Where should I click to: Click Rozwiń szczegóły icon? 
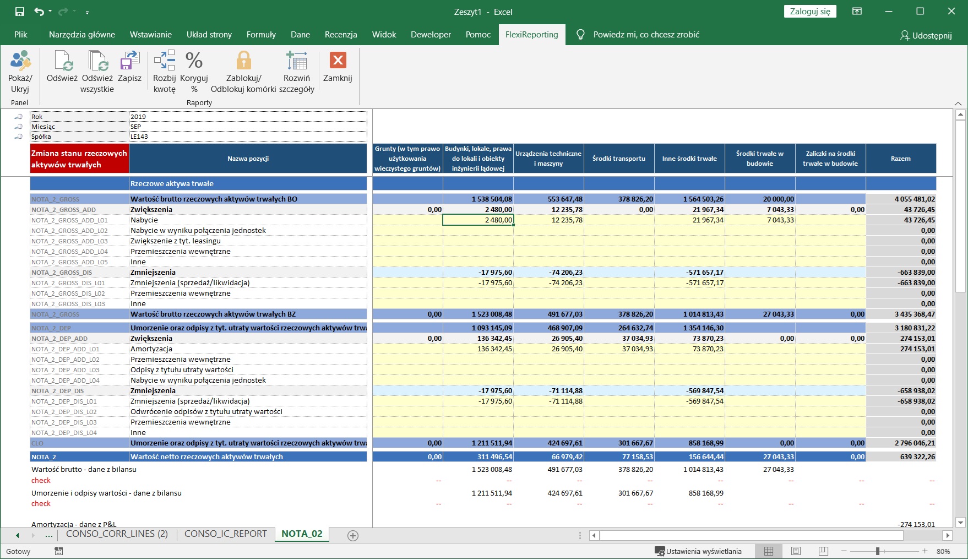pos(297,61)
